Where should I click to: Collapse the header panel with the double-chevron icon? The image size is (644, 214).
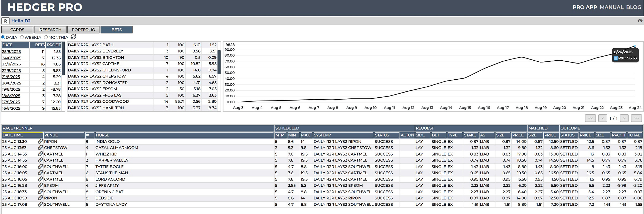pos(5,21)
